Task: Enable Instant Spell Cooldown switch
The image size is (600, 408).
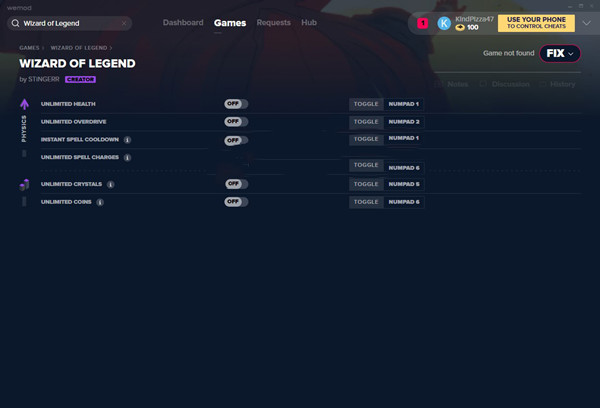Action: [x=236, y=140]
